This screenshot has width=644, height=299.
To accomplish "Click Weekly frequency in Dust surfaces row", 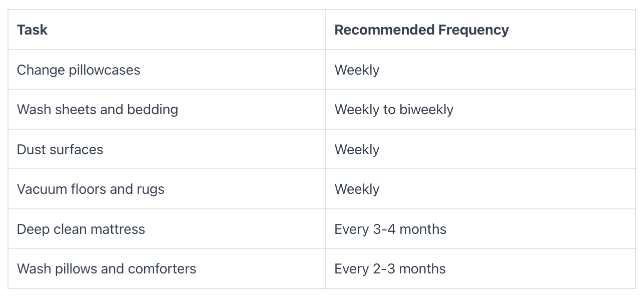I will click(357, 149).
